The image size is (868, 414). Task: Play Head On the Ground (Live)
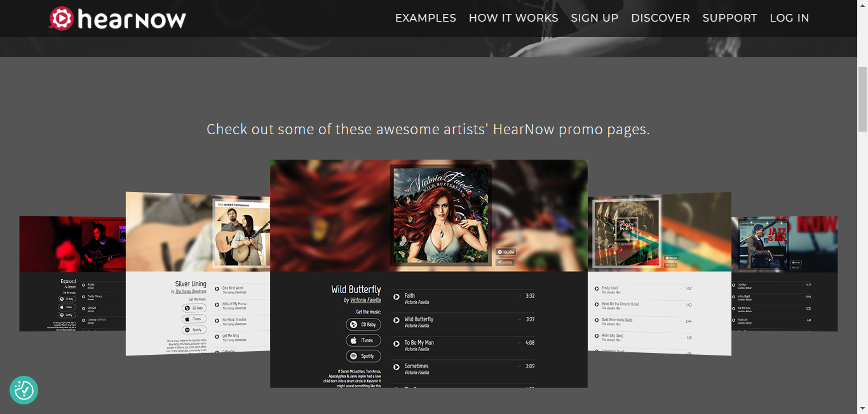coord(597,305)
